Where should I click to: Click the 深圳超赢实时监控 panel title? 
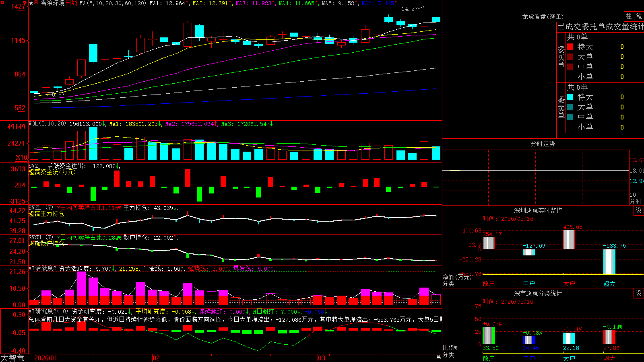click(x=538, y=210)
